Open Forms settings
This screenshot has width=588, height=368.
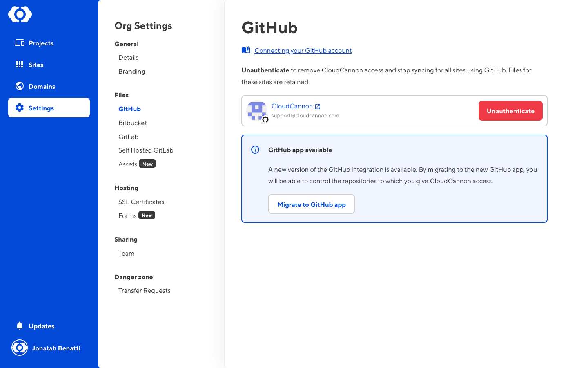pos(127,216)
